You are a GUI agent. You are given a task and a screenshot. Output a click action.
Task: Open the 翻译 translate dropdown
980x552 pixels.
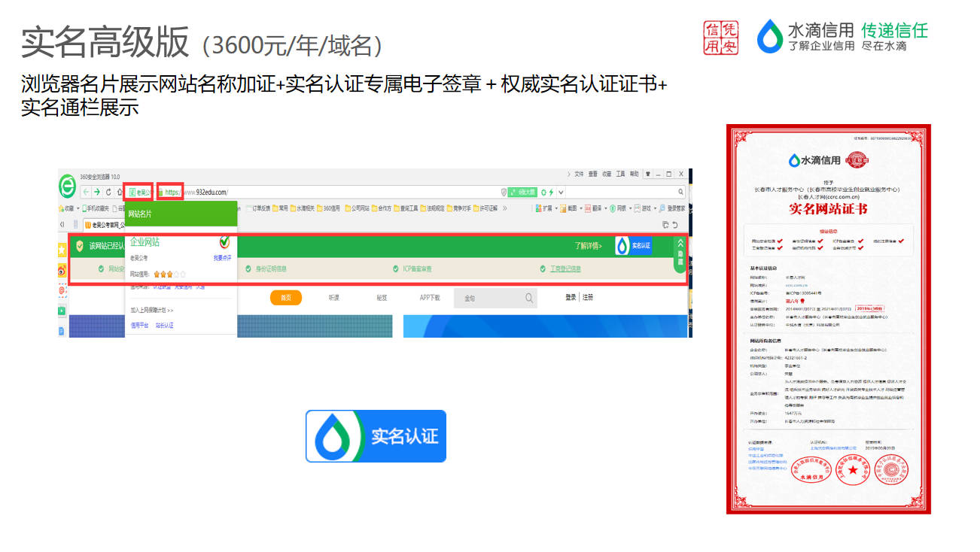(x=597, y=208)
